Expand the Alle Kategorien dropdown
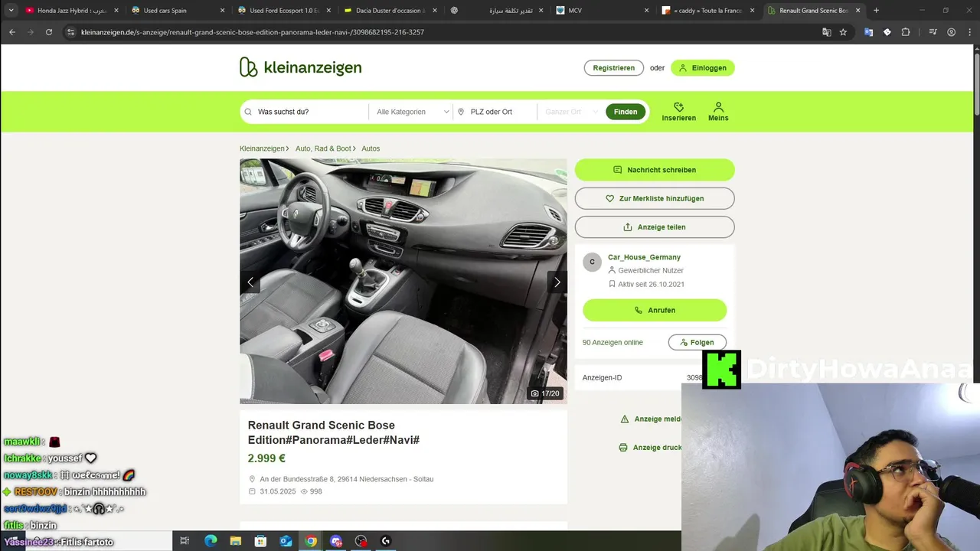 click(x=412, y=112)
